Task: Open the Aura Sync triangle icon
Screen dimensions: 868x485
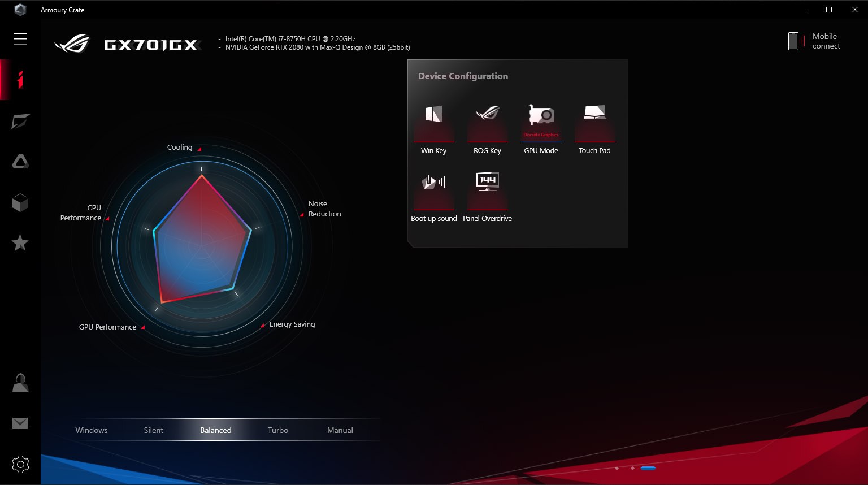Action: point(20,162)
